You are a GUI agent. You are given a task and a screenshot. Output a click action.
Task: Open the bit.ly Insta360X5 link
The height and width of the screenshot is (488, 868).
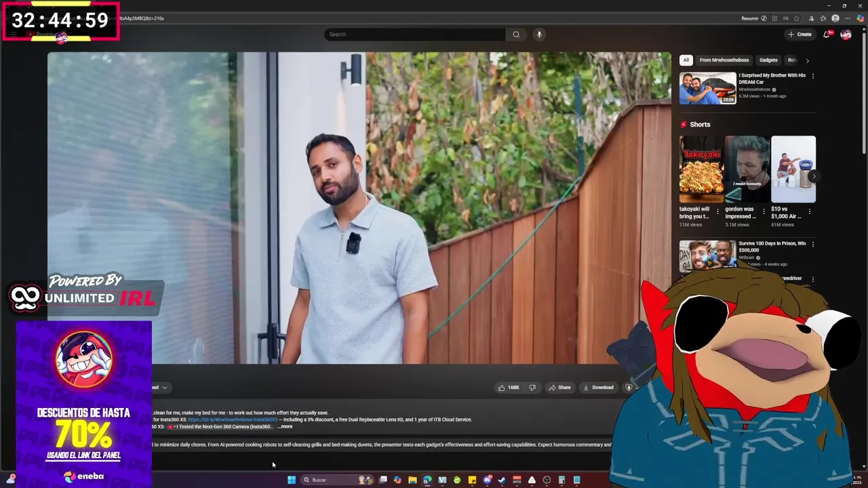point(233,420)
